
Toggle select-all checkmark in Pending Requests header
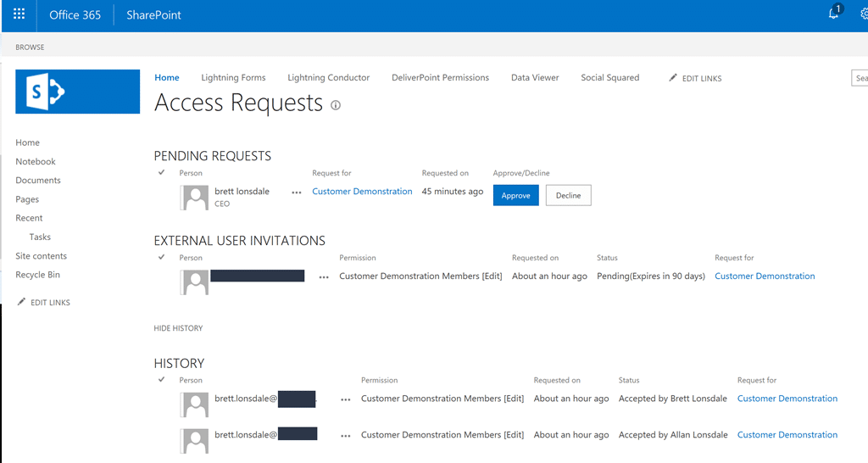(x=162, y=172)
